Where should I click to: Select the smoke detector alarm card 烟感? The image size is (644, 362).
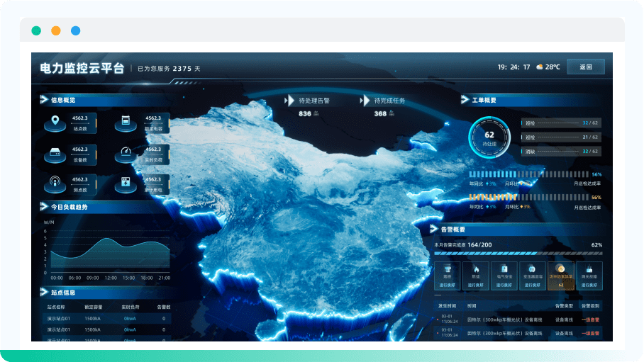[x=448, y=276]
